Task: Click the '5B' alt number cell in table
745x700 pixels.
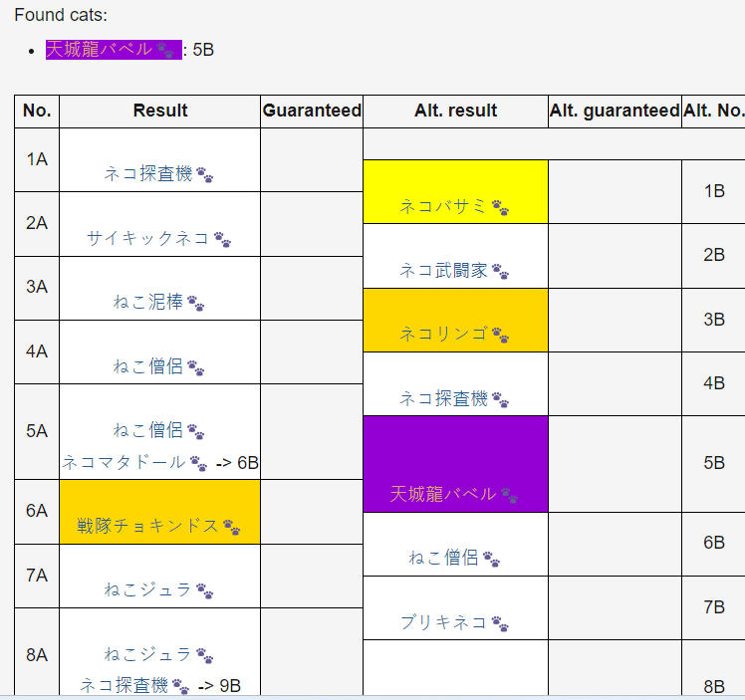Action: point(714,464)
